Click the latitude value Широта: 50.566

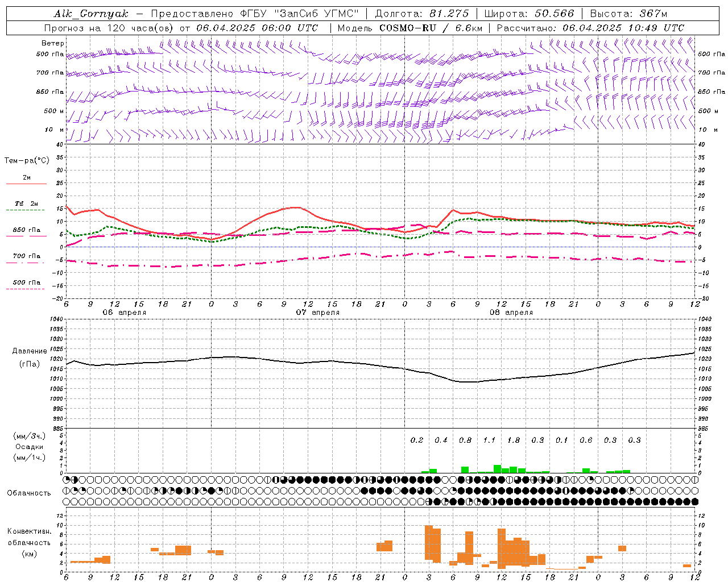530,14
